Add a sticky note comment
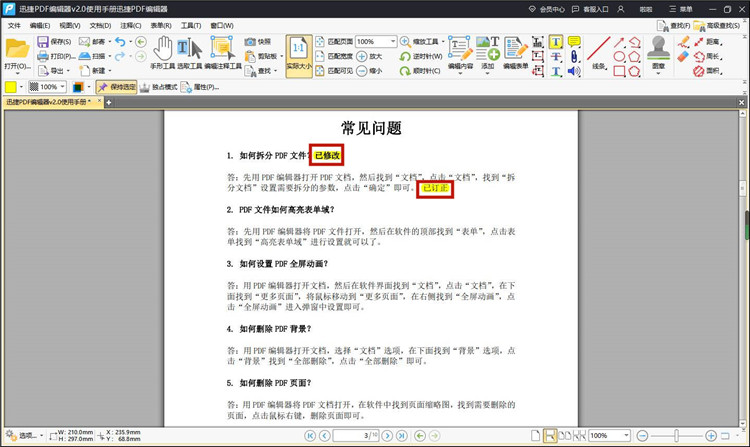The height and width of the screenshot is (447, 750). coord(574,42)
